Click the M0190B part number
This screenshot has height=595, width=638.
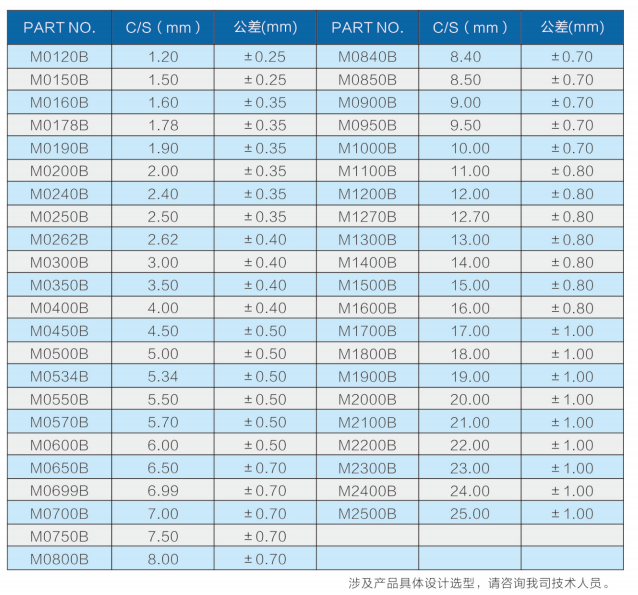point(59,148)
